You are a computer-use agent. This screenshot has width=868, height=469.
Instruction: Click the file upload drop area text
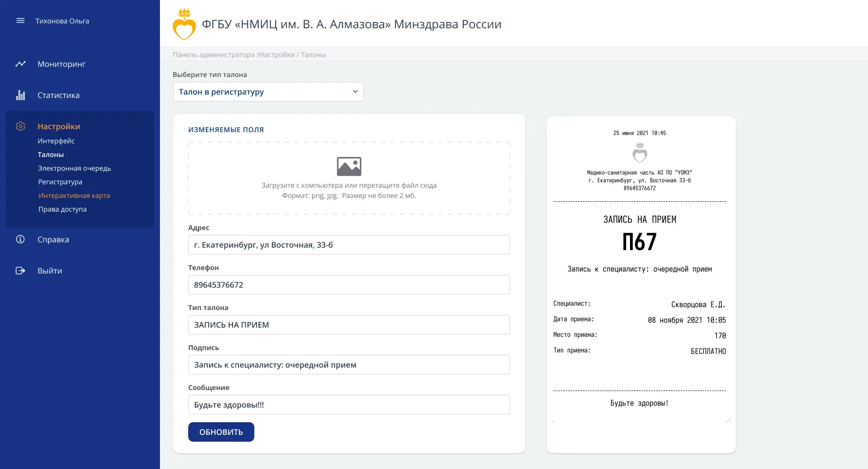[x=349, y=190]
